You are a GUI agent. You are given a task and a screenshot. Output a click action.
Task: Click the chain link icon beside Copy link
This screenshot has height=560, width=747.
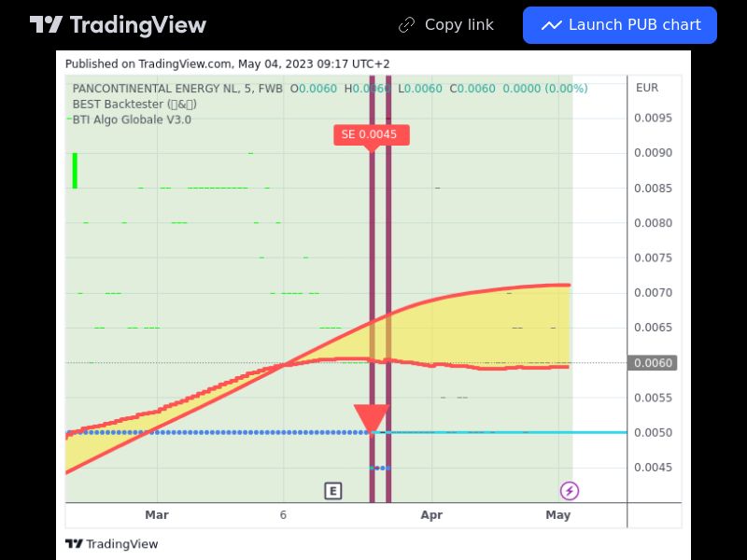tap(406, 25)
